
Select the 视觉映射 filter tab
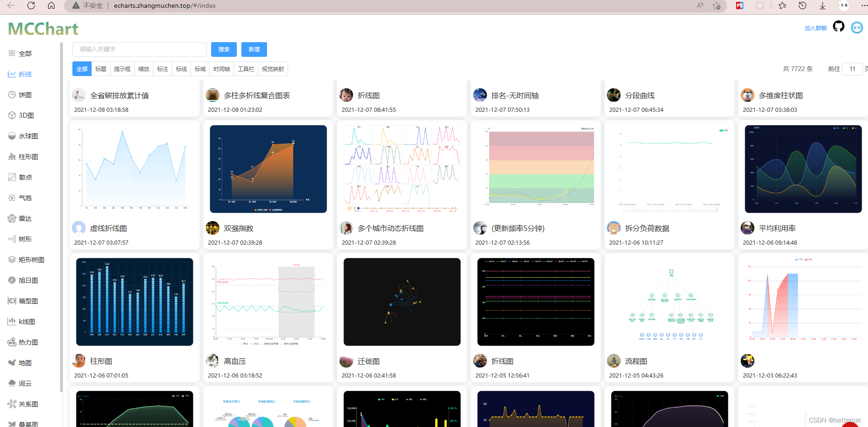tap(273, 69)
